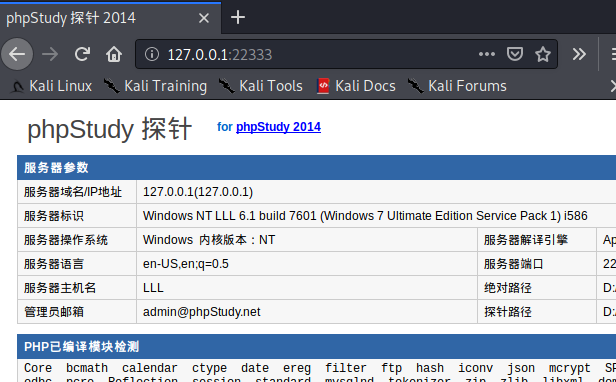Select the LLL hostname value
Screen dimensions: 616x382
point(153,288)
